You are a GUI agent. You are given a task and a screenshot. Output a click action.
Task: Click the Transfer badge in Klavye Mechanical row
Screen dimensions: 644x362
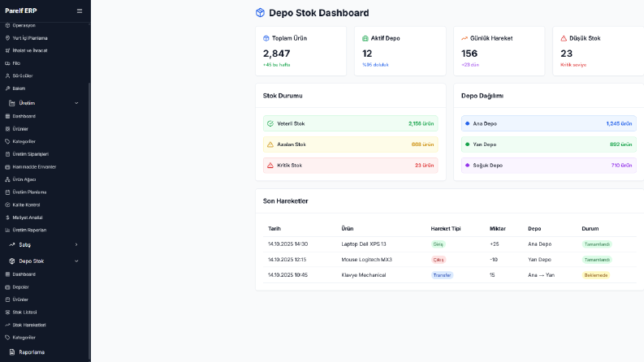click(442, 275)
